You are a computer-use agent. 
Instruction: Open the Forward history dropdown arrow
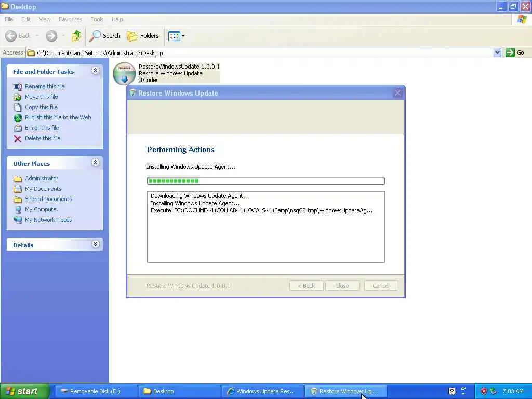63,36
